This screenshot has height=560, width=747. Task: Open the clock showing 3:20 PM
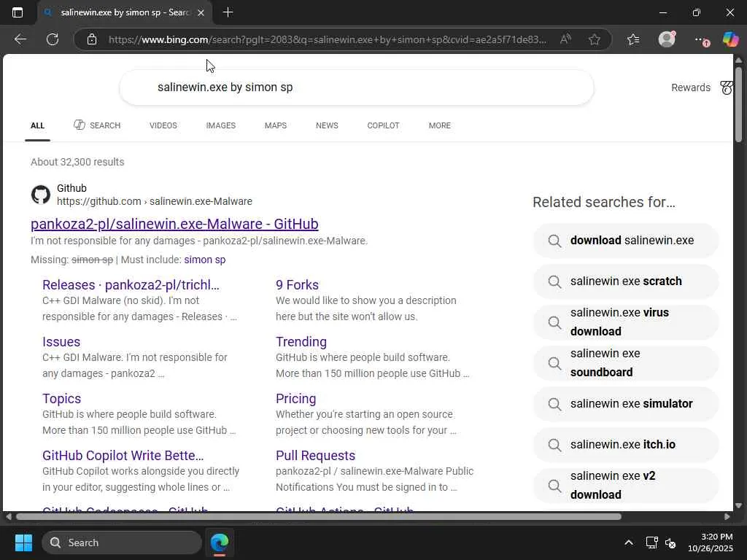711,542
